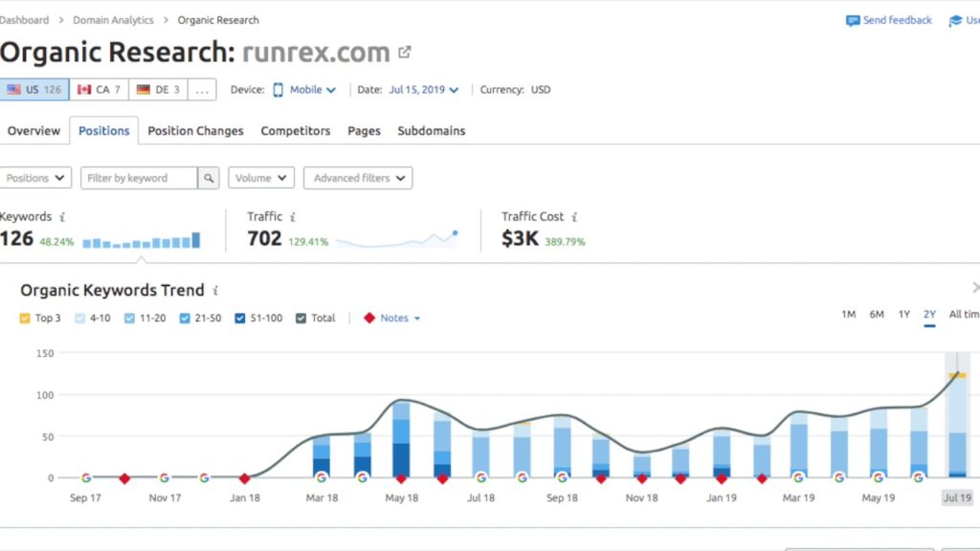Click the Germany flag icon
This screenshot has width=980, height=551.
144,89
